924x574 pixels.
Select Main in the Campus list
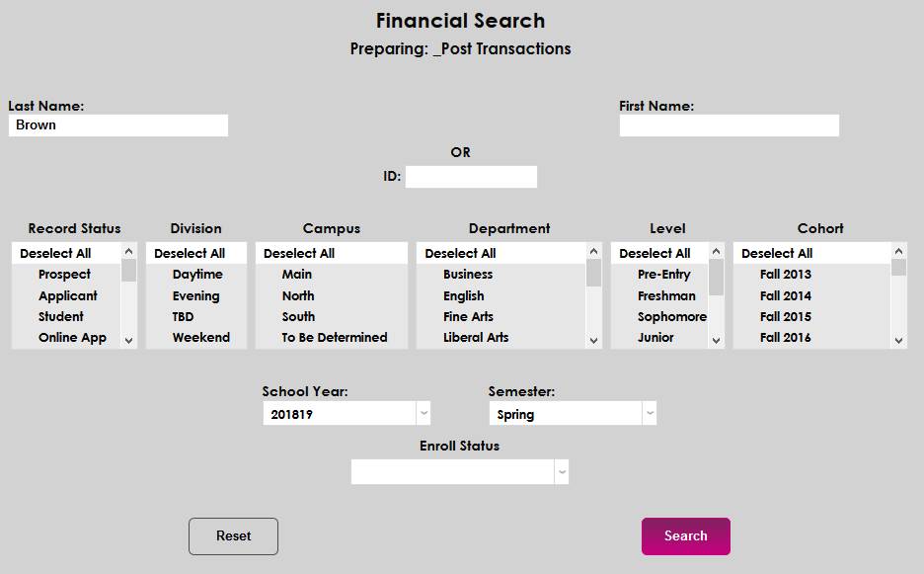(x=296, y=275)
